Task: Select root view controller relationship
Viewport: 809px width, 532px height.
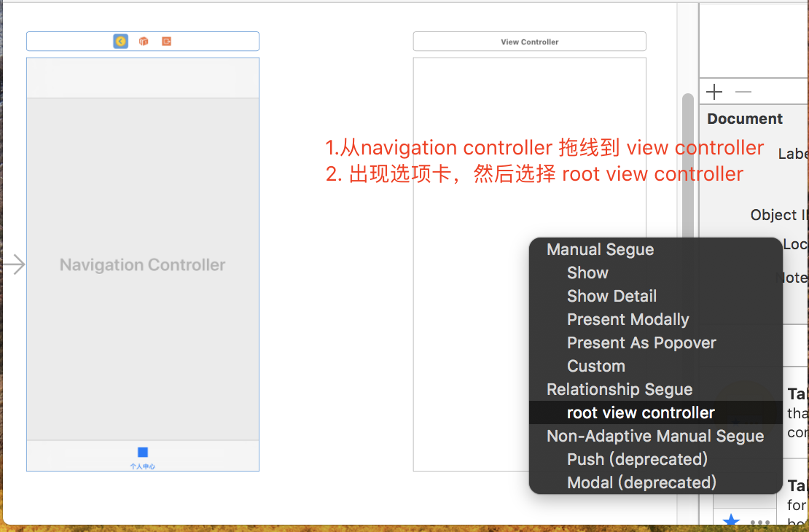Action: point(656,412)
